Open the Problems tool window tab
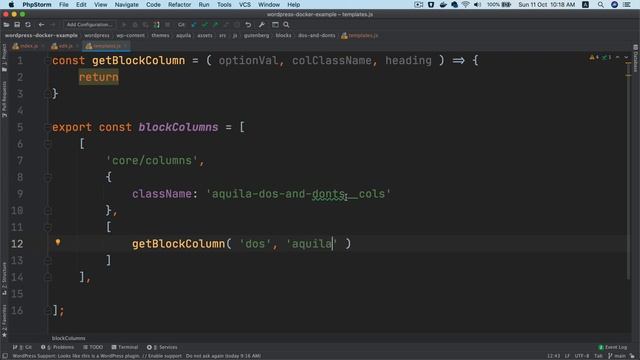 [x=58, y=347]
